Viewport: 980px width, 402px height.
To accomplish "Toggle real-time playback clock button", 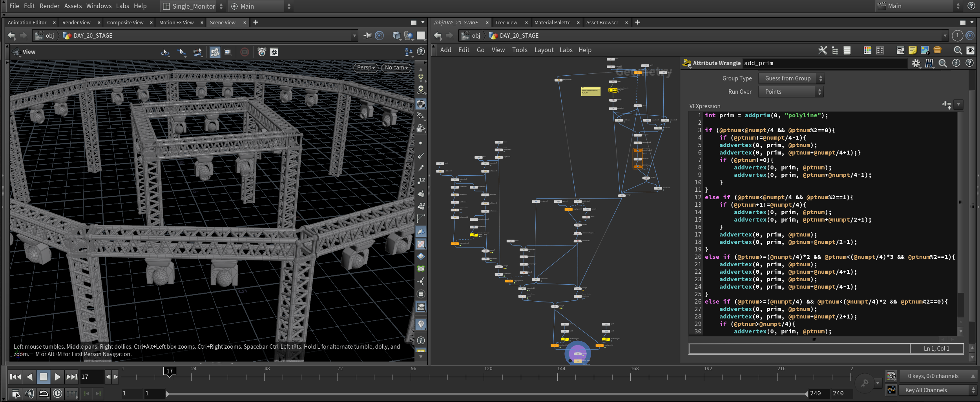I will pos(58,393).
